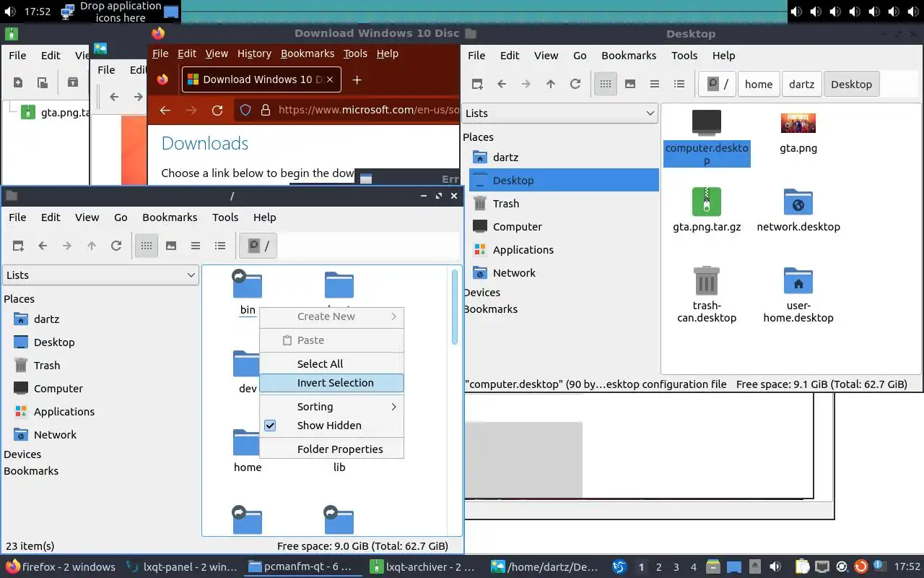
Task: Click new tab icon in root folder window
Action: (x=18, y=246)
